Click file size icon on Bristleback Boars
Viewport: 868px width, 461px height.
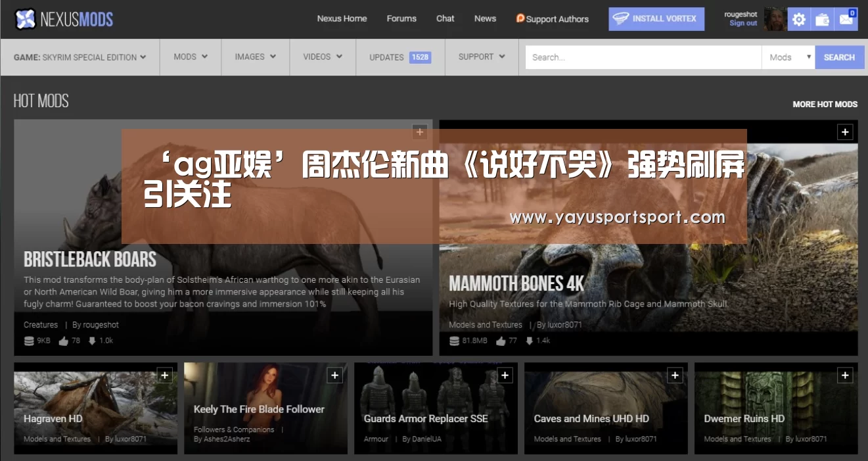(29, 341)
